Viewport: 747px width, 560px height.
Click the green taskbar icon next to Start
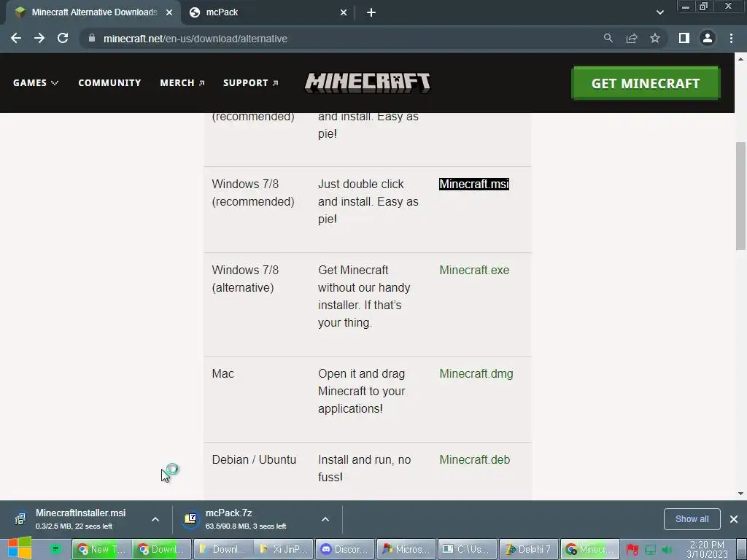tap(55, 548)
